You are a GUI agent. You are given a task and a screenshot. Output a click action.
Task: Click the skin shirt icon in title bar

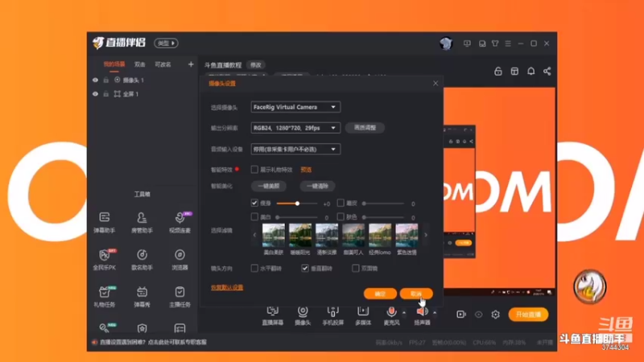tap(495, 43)
